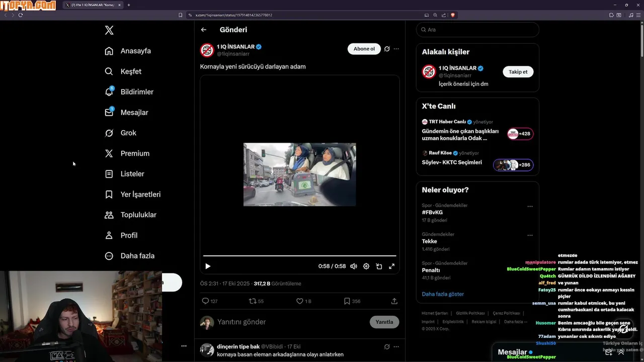Open the #FBvKG trending topic

[x=432, y=213]
